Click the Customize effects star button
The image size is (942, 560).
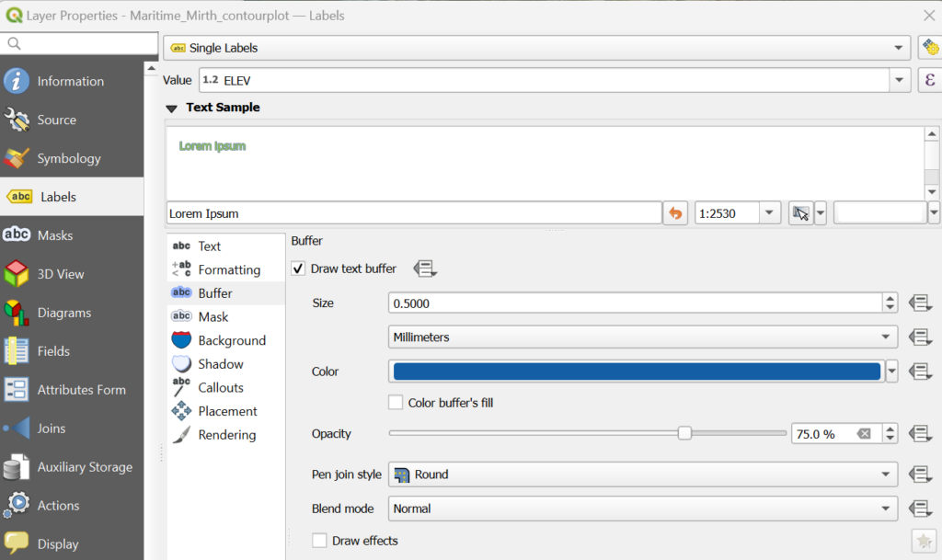[923, 541]
